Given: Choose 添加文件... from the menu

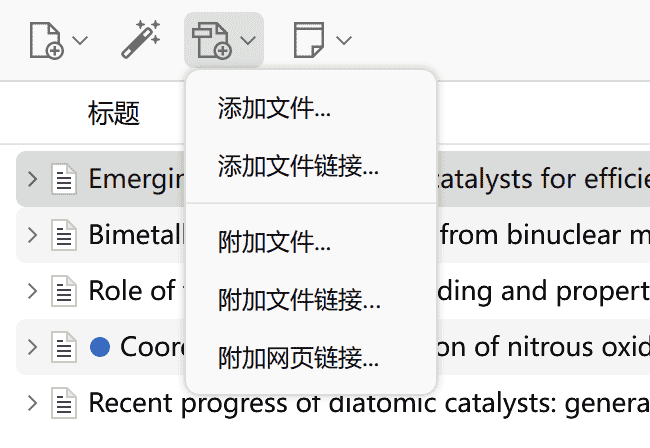Looking at the screenshot, I should [274, 109].
